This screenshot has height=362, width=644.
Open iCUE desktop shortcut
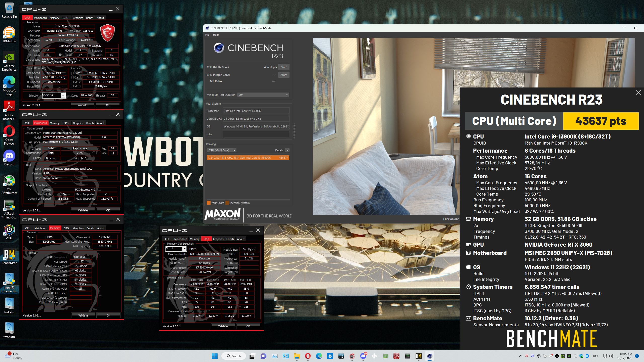click(9, 232)
